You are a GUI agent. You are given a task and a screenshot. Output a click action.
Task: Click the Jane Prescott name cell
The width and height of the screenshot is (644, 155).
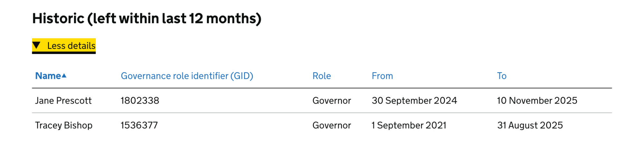(63, 101)
